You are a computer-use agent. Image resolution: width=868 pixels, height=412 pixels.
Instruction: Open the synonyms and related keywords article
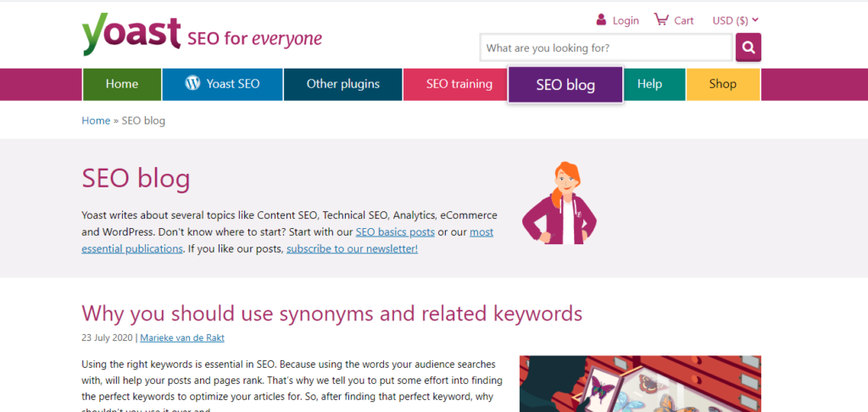coord(331,313)
